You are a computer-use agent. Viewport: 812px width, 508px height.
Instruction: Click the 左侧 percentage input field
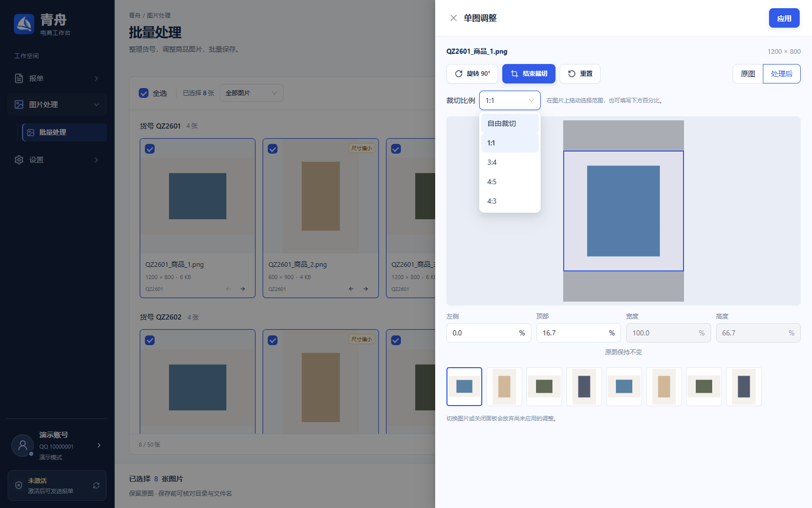pos(488,333)
